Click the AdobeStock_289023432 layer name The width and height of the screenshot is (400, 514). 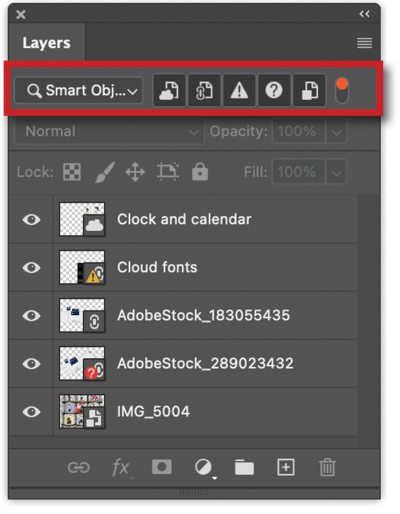tap(205, 363)
